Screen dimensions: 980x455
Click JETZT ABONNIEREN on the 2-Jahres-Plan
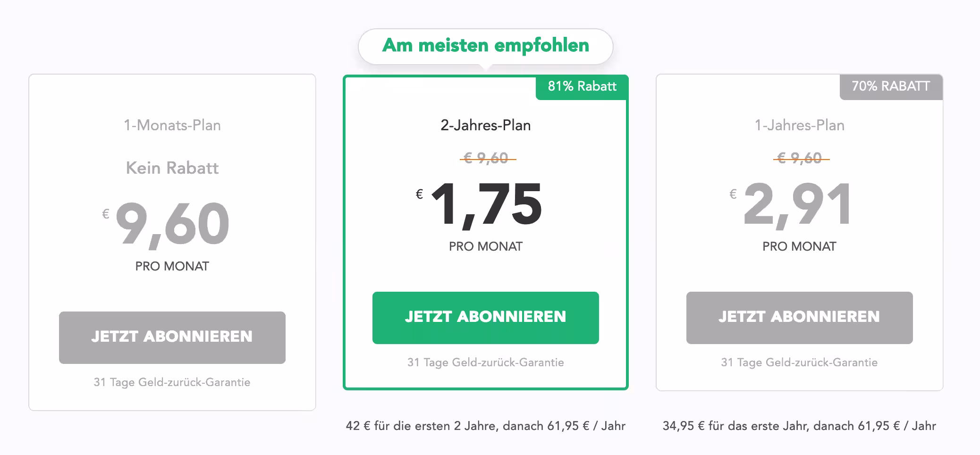pyautogui.click(x=485, y=317)
